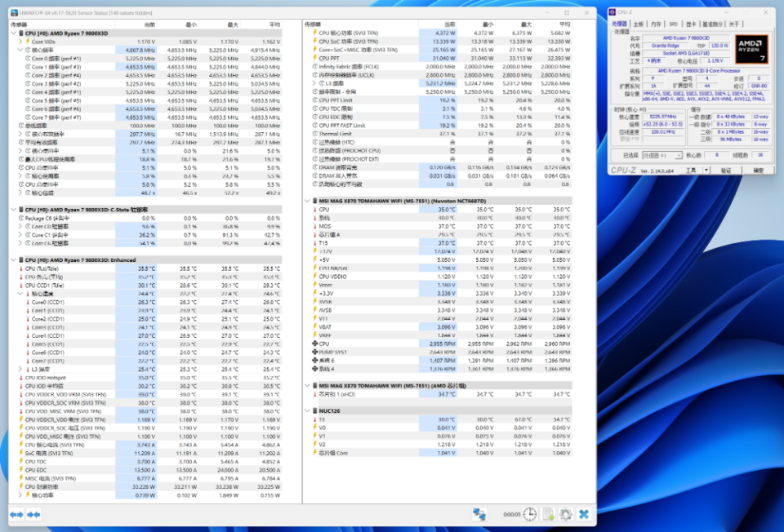The width and height of the screenshot is (784, 532).
Task: Collapse the 核心频率 row group
Action: 20,50
